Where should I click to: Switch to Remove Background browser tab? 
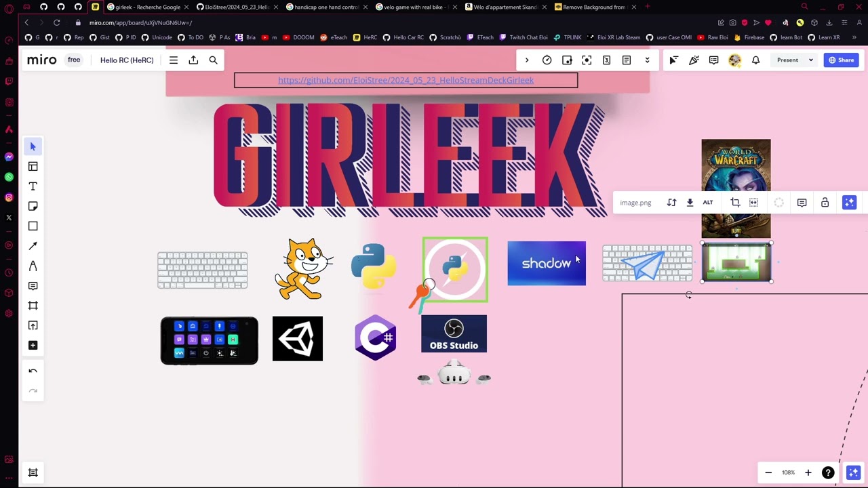pos(595,7)
